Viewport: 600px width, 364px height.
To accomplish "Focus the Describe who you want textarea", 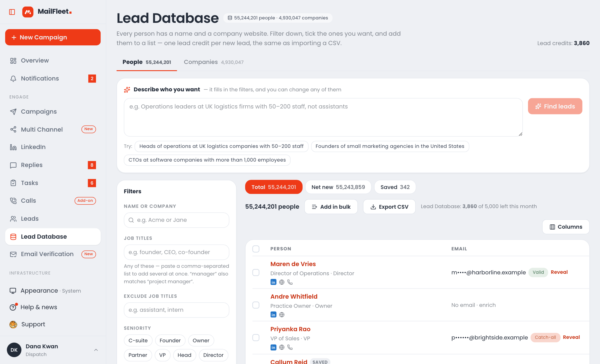I will pos(323,117).
